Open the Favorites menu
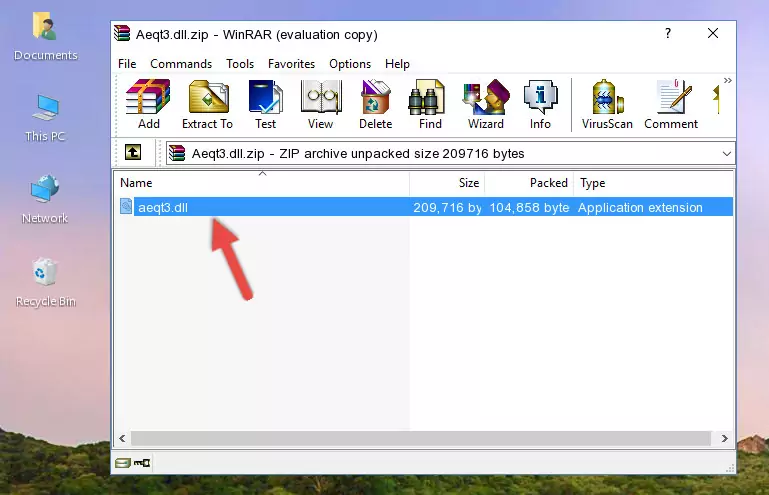Screen dimensions: 769x495 [x=291, y=64]
